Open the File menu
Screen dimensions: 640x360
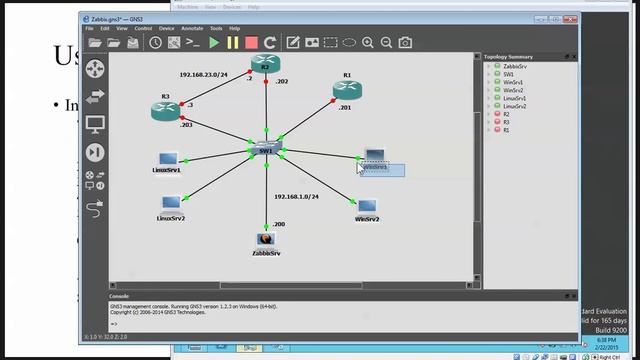[89, 29]
